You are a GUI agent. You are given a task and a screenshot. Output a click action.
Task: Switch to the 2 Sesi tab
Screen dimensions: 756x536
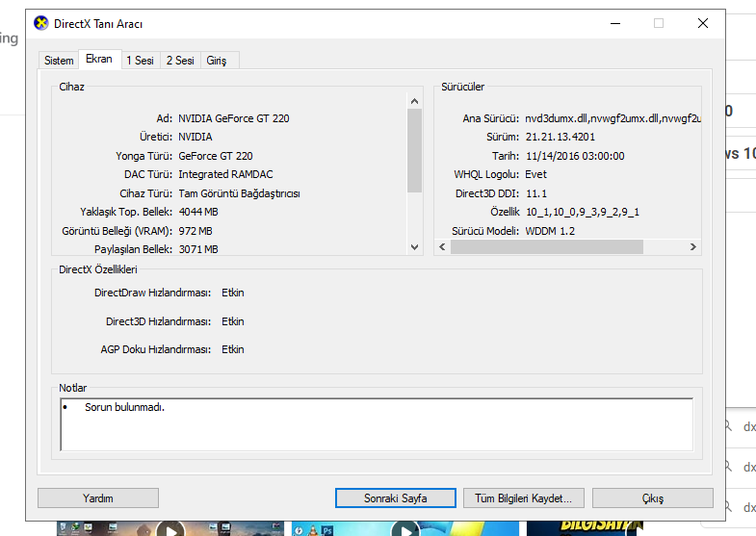tap(180, 61)
